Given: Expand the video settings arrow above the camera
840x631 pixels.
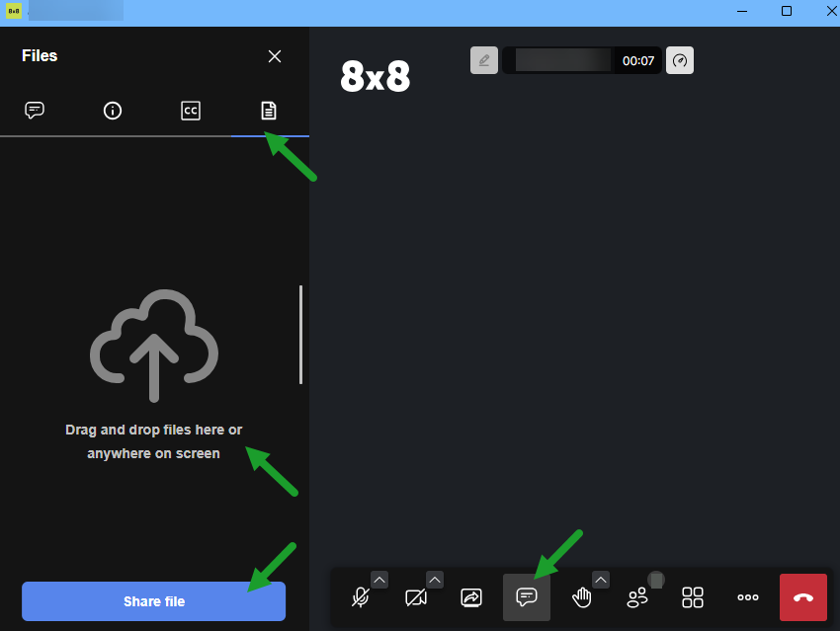Looking at the screenshot, I should [x=435, y=580].
